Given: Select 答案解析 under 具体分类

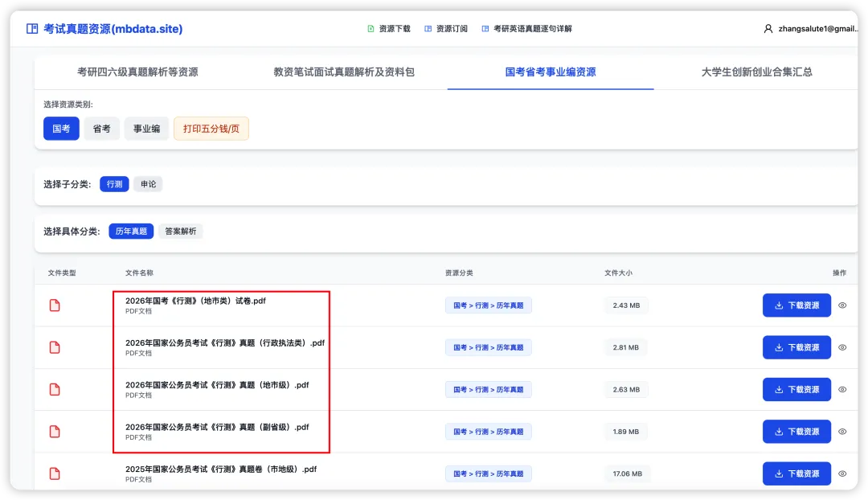Looking at the screenshot, I should 181,231.
